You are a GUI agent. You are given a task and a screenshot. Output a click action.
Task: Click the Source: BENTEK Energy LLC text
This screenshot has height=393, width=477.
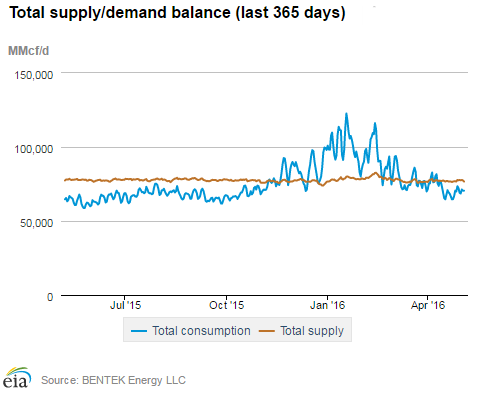pos(113,380)
